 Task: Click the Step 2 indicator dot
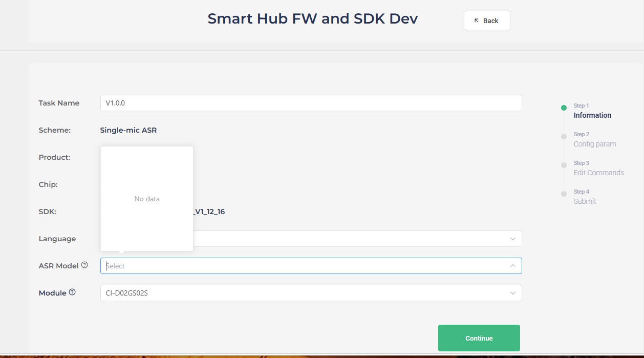point(564,136)
